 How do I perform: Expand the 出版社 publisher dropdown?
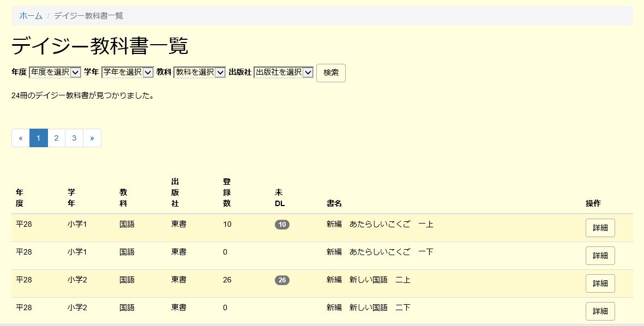283,72
